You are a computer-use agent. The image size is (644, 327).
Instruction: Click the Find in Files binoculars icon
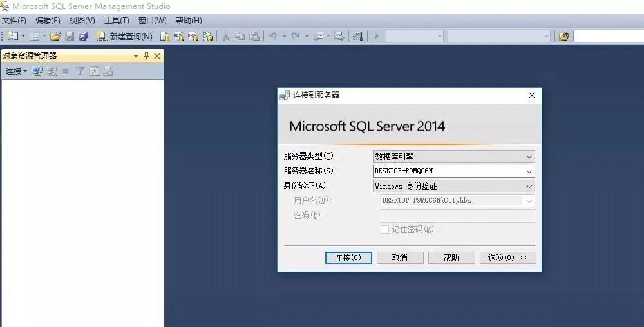pyautogui.click(x=564, y=36)
